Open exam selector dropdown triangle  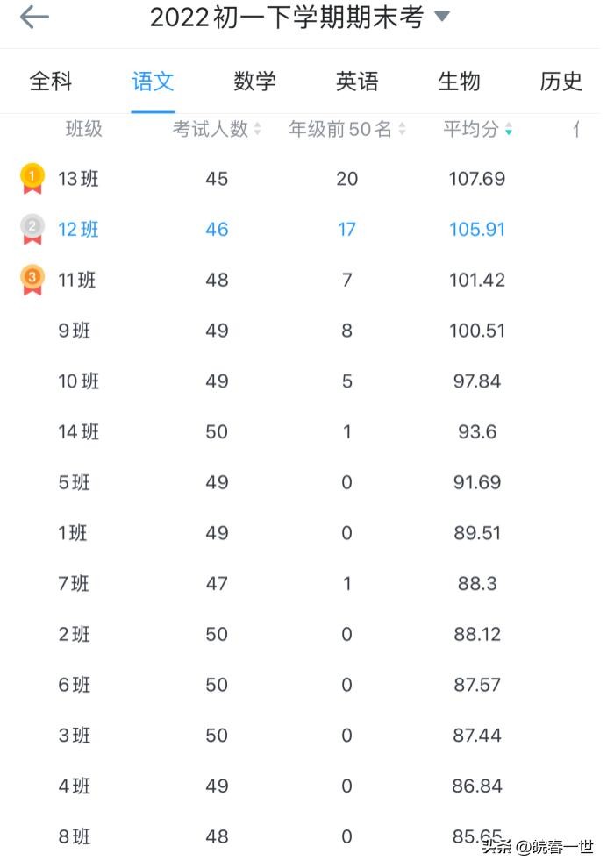click(x=442, y=17)
